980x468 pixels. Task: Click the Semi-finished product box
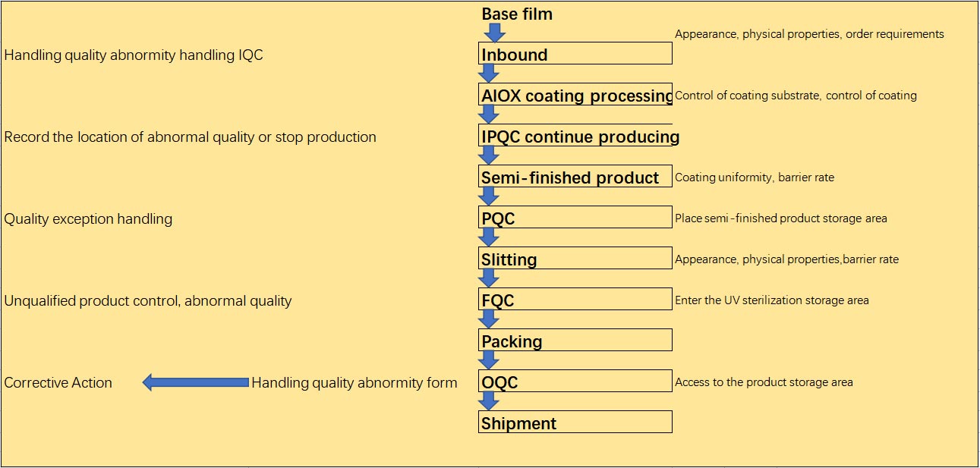pyautogui.click(x=575, y=177)
